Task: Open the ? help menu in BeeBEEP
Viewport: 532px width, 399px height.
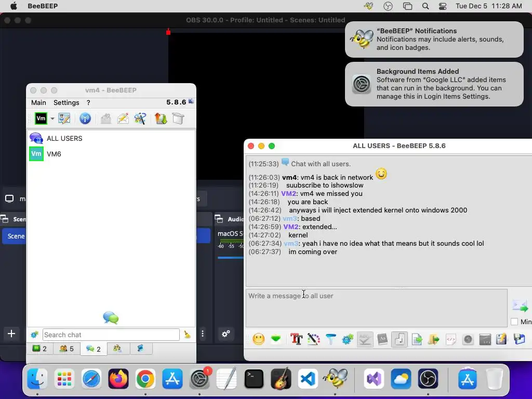Action: 88,102
